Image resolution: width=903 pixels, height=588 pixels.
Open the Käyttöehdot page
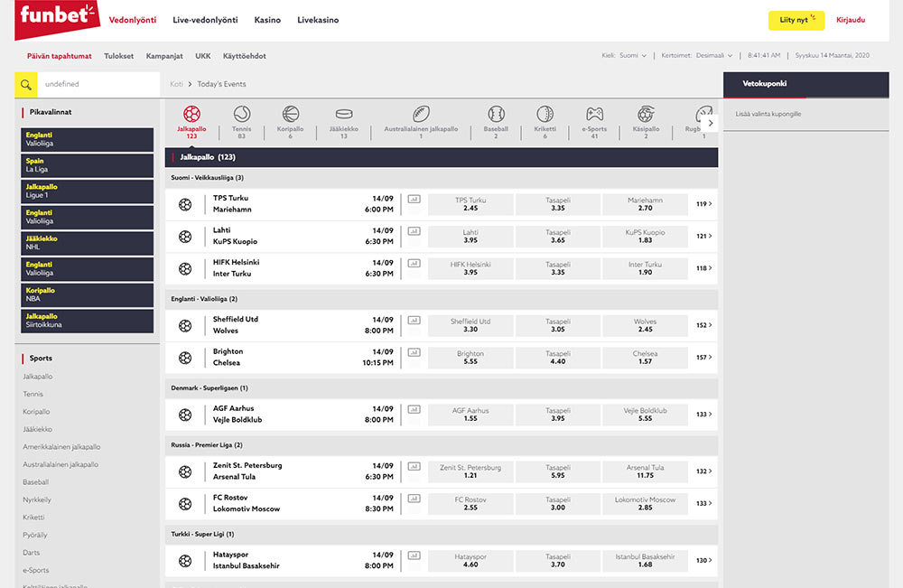pos(244,56)
